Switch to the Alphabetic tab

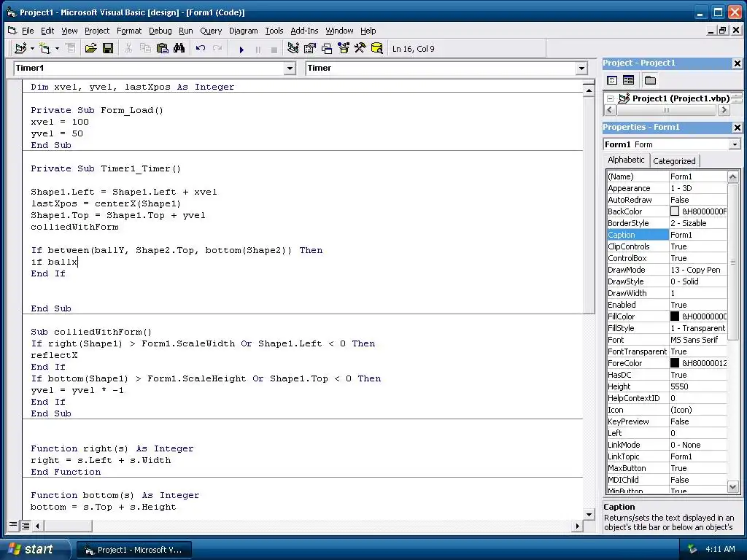[x=626, y=160]
